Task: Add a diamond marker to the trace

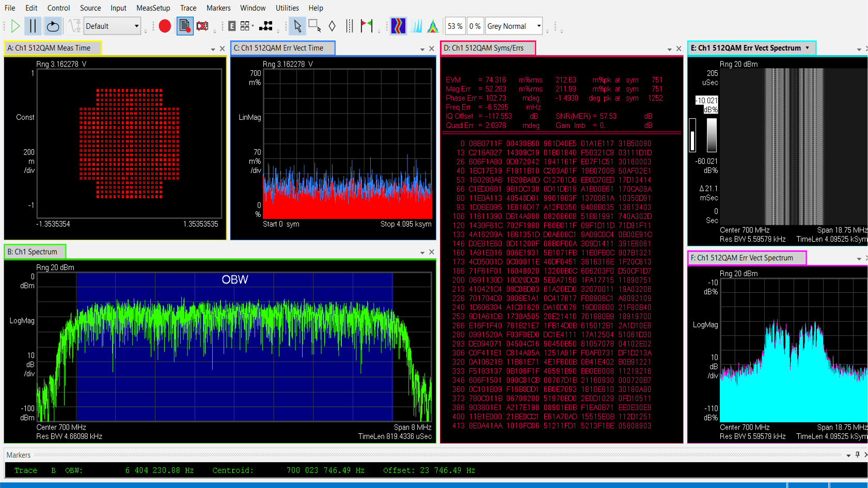Action: tap(332, 25)
